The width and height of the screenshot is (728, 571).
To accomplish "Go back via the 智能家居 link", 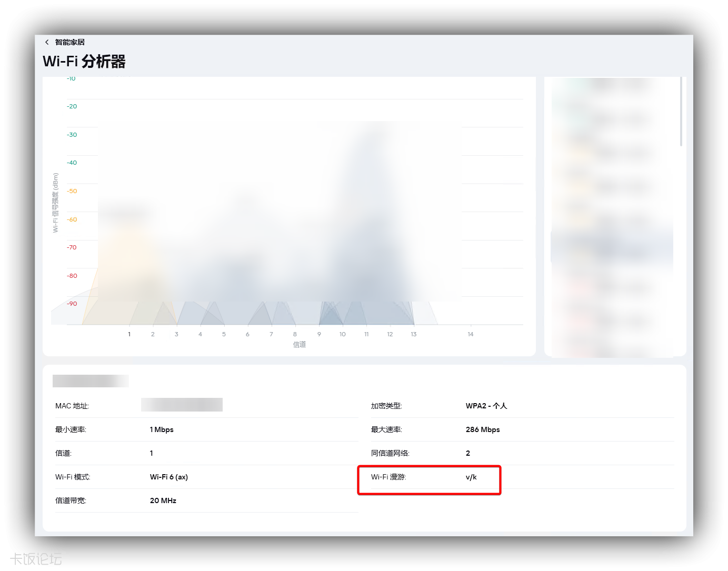I will [70, 42].
